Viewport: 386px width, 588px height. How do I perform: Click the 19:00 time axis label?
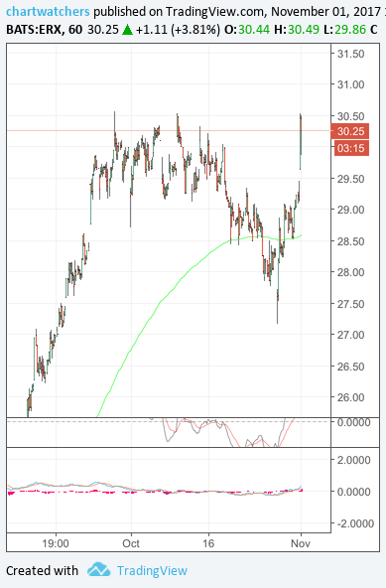click(56, 543)
